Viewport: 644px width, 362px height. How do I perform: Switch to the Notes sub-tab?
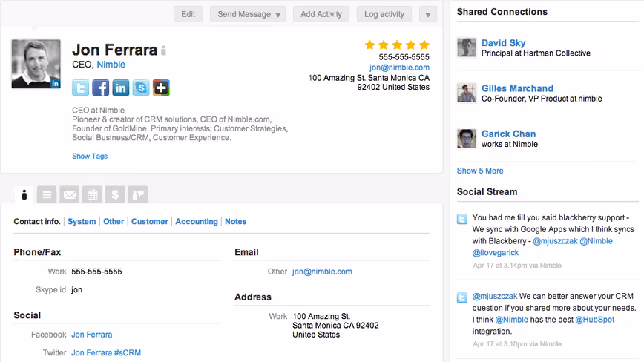coord(236,221)
